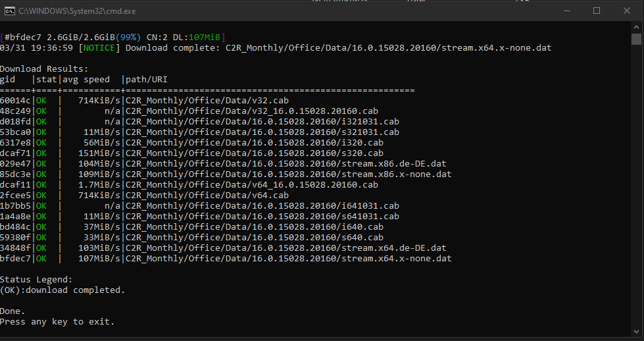This screenshot has height=341, width=644.
Task: Minimize the cmd.exe window
Action: [567, 11]
